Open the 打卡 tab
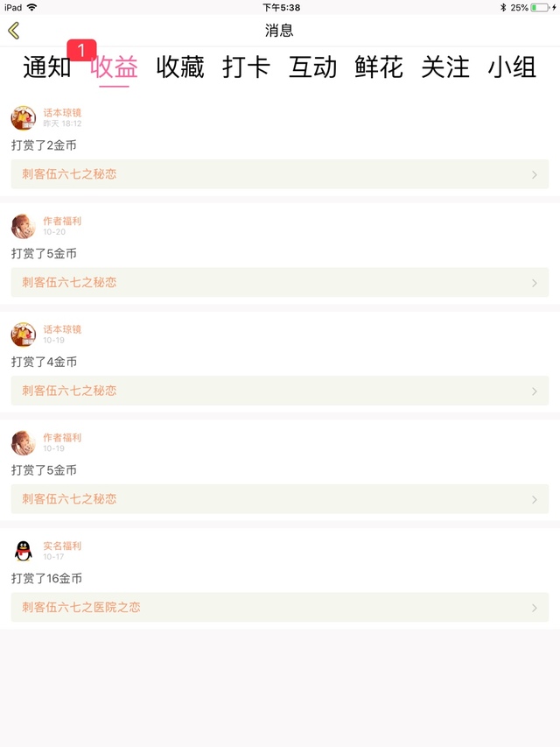Viewport: 560px width, 747px height. tap(247, 67)
